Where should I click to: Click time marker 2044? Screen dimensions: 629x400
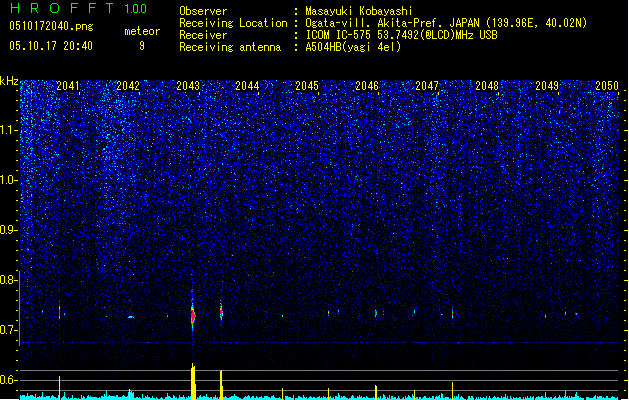coord(247,86)
